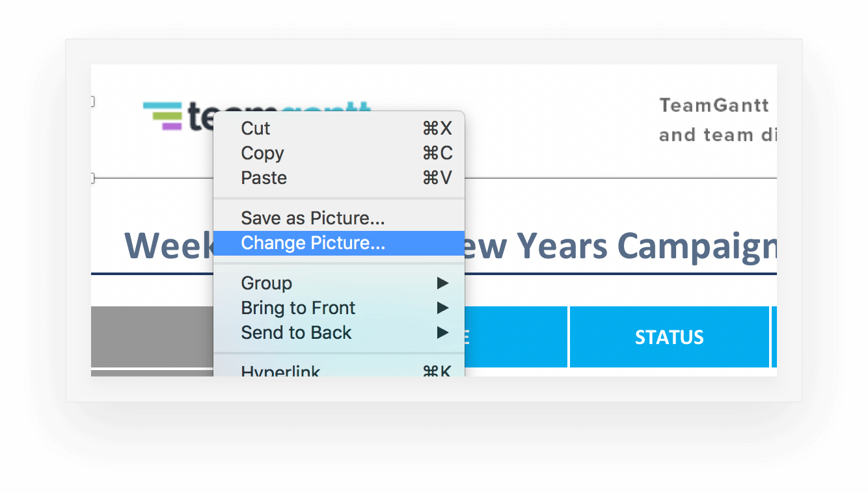Click the top-left selection handle of the picture
The image size is (868, 493).
(x=92, y=101)
